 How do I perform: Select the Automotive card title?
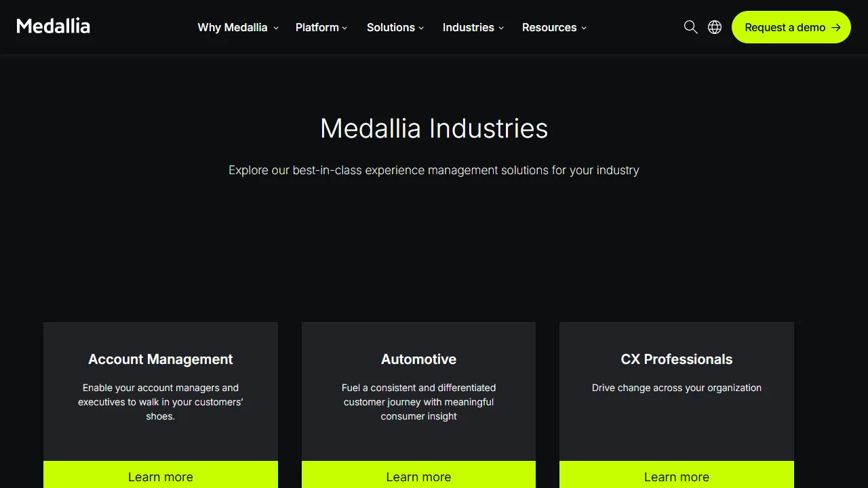tap(418, 359)
